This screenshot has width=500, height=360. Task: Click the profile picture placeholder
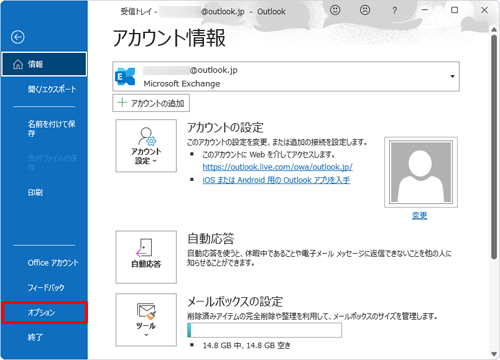[421, 172]
